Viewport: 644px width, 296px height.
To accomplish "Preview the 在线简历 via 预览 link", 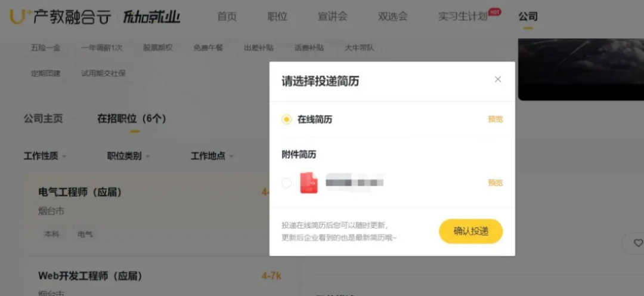I will point(495,119).
